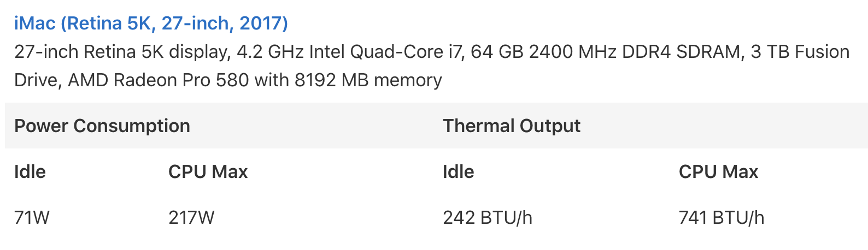Click the 217W CPU max value
Screen dimensions: 868x250
coord(191,218)
